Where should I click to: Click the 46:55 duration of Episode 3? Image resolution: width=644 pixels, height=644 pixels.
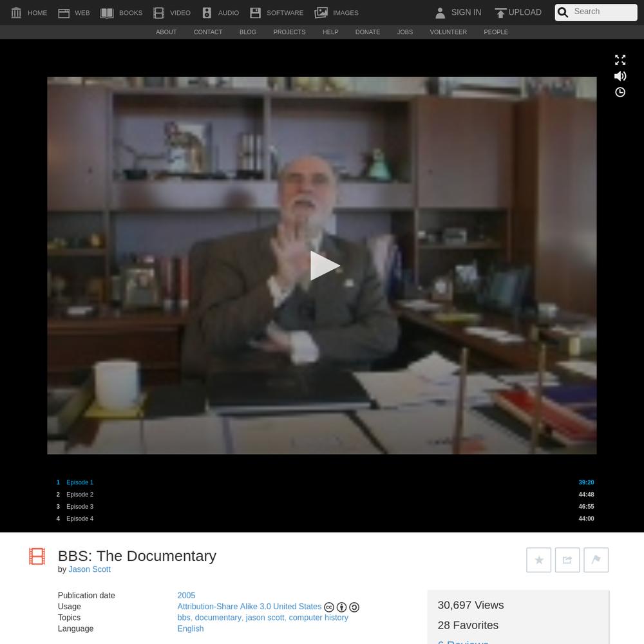coord(586,506)
